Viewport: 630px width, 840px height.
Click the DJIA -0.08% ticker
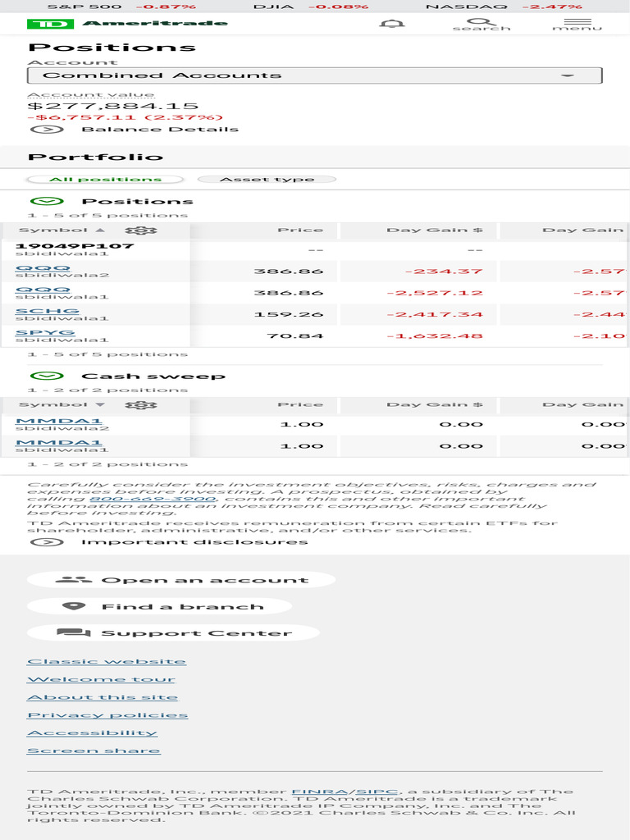pyautogui.click(x=311, y=7)
